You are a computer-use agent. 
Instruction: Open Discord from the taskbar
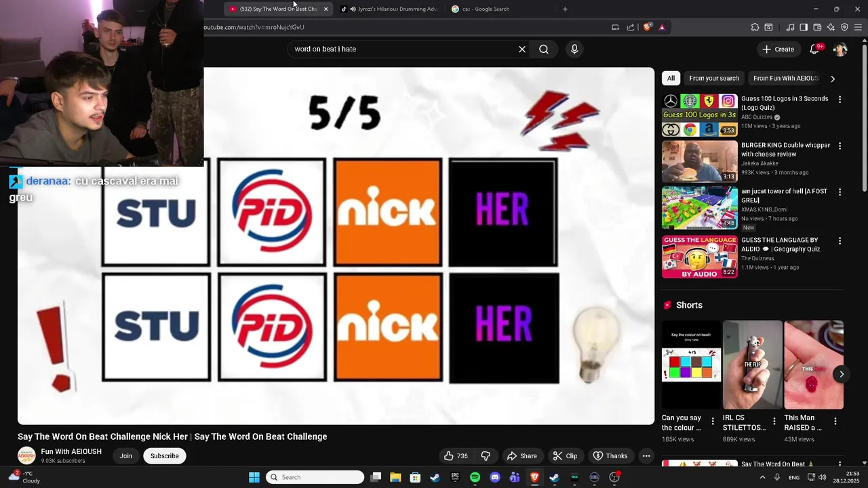pos(495,477)
